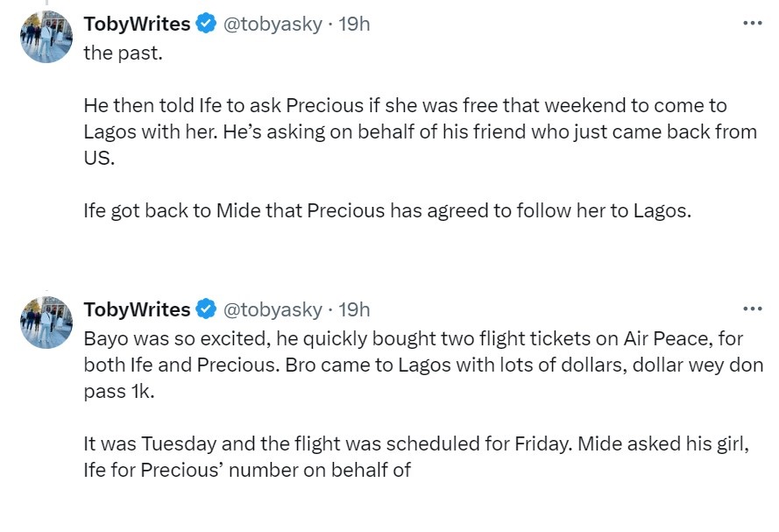Click the TobyWrites display name on the top tweet
The image size is (779, 532).
pos(137,24)
